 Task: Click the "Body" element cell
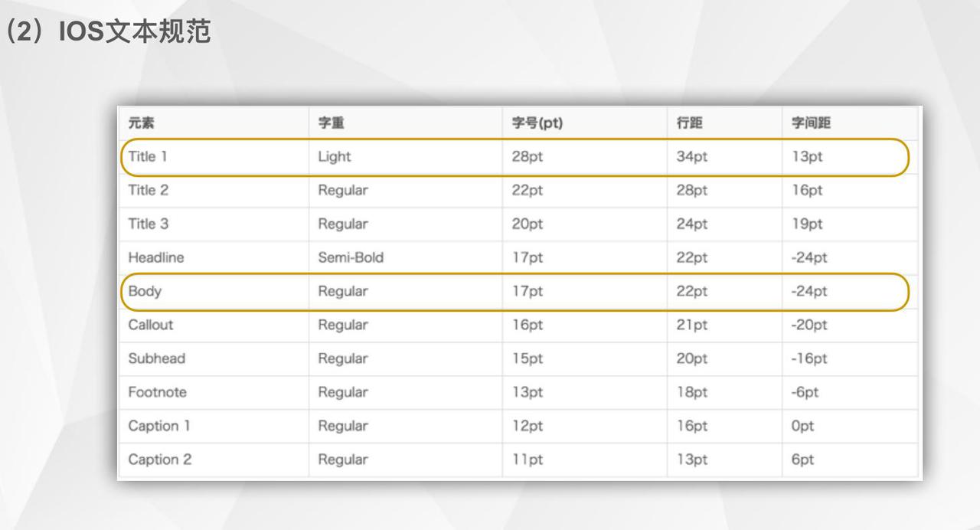tap(145, 292)
